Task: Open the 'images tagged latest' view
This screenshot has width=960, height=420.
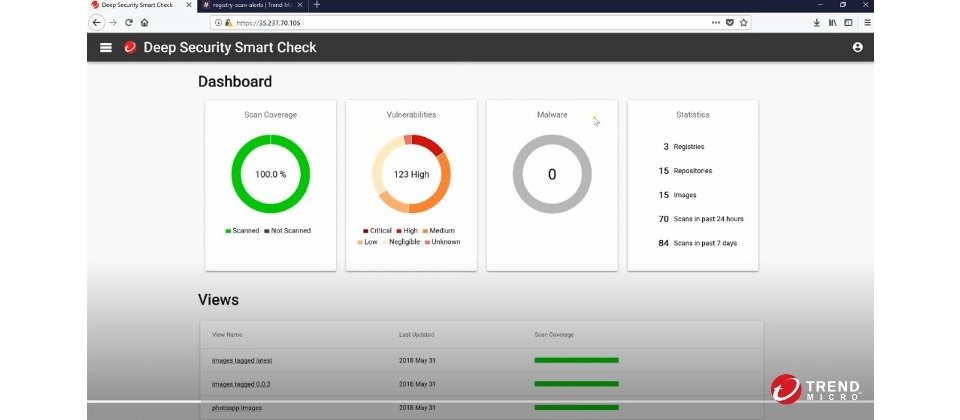Action: tap(242, 361)
